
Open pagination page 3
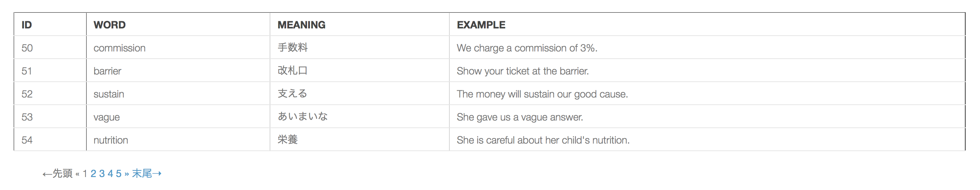coord(102,174)
